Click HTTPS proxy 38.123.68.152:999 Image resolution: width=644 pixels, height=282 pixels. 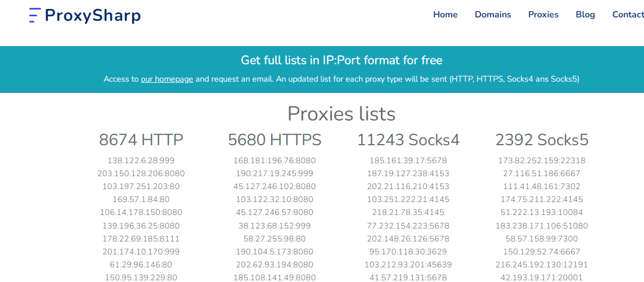(275, 226)
